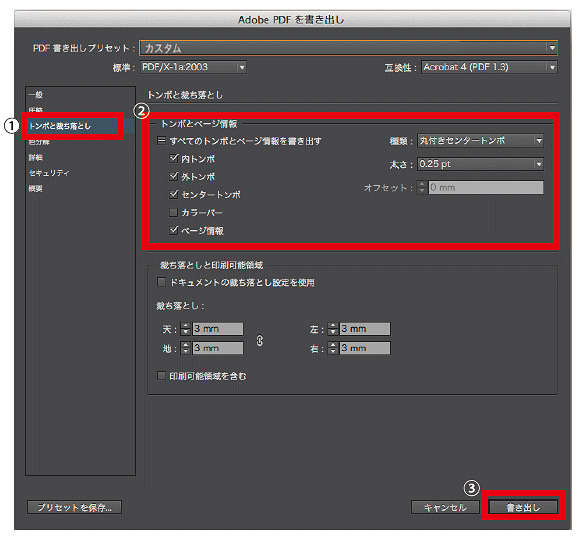Enable the カラーバー checkbox

tap(173, 212)
